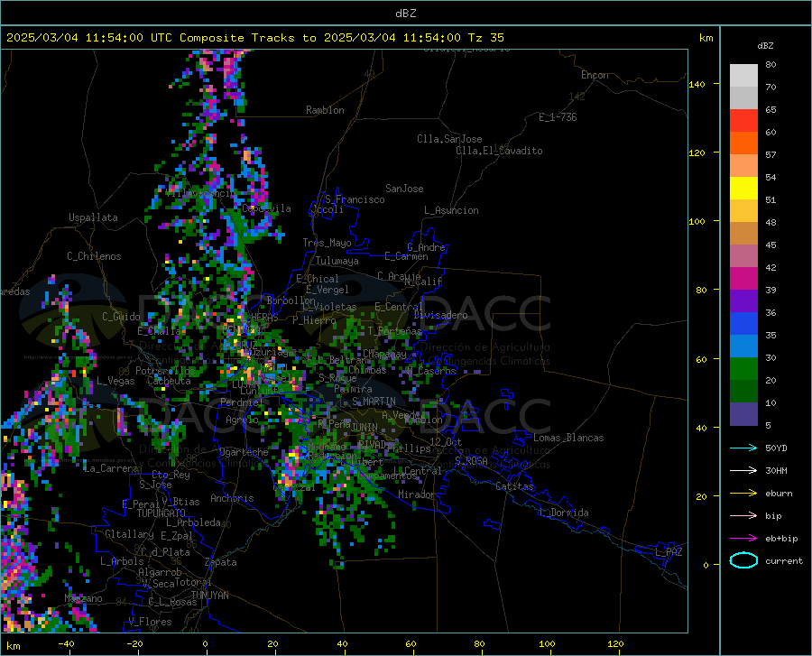Viewport: 812px width, 656px height.
Task: Select the dark green 10-20 dBZ swatch
Action: [743, 391]
